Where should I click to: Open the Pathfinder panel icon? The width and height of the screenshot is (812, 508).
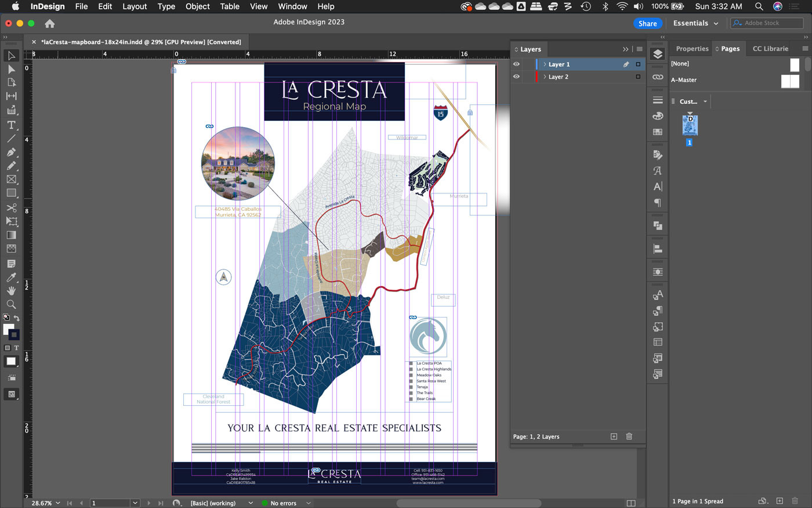coord(657,225)
